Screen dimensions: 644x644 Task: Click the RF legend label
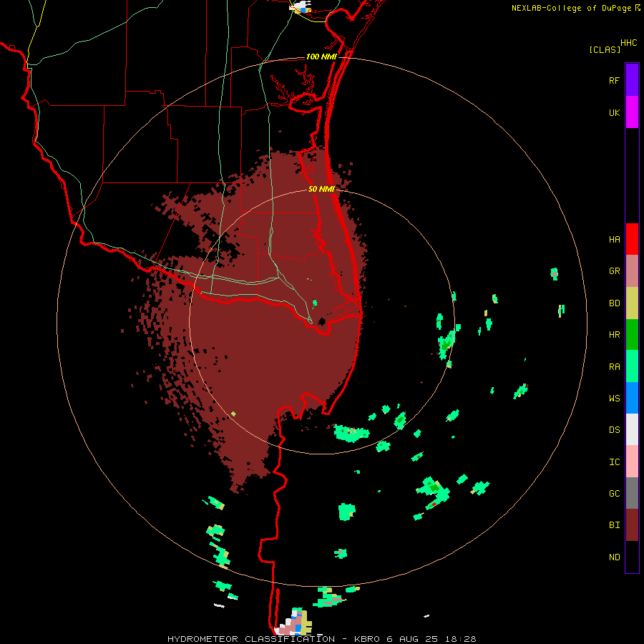(x=614, y=81)
